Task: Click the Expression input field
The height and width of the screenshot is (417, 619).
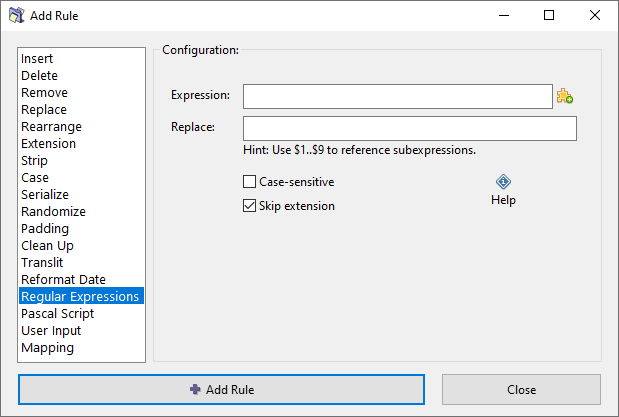Action: click(397, 96)
